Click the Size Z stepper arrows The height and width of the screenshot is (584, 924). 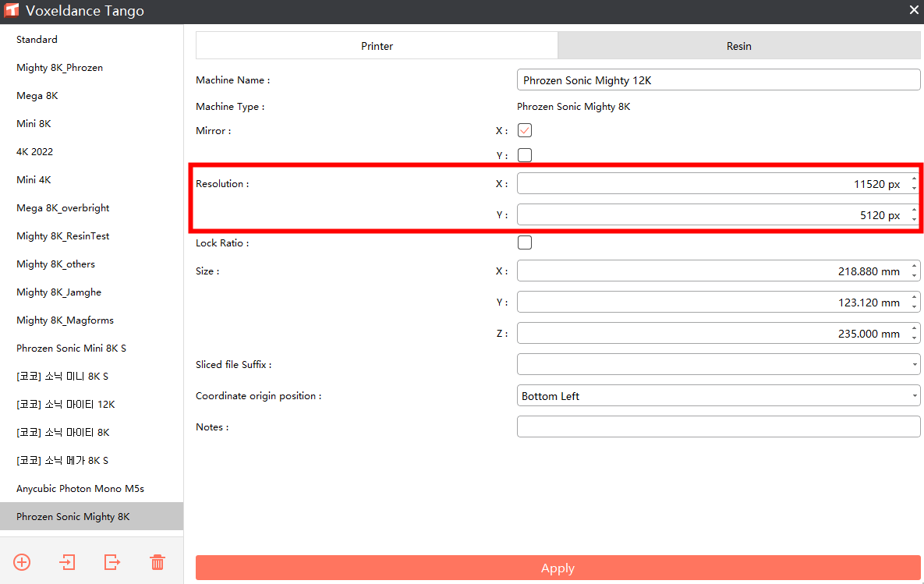[914, 334]
